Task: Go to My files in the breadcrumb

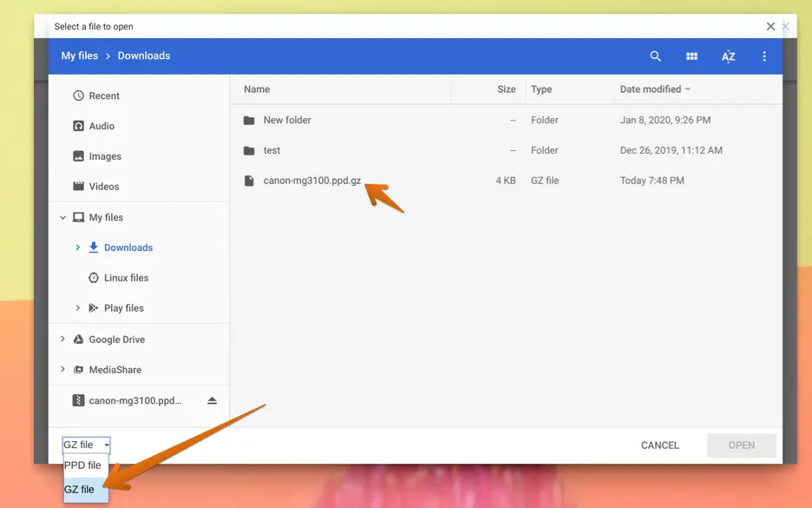Action: click(x=79, y=56)
